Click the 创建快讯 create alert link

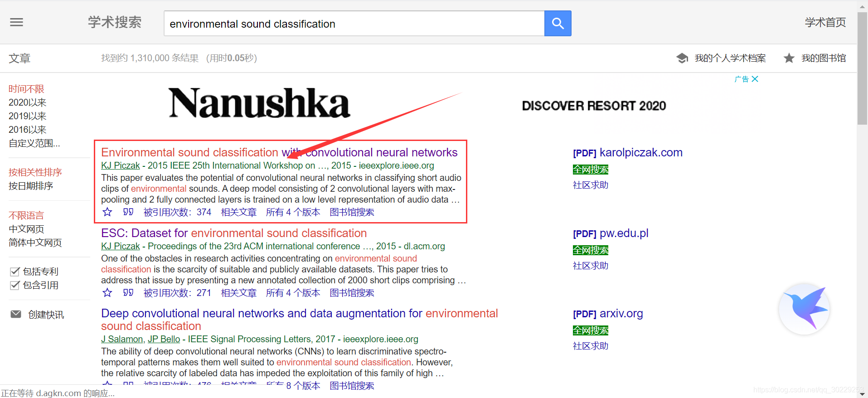[x=46, y=315]
